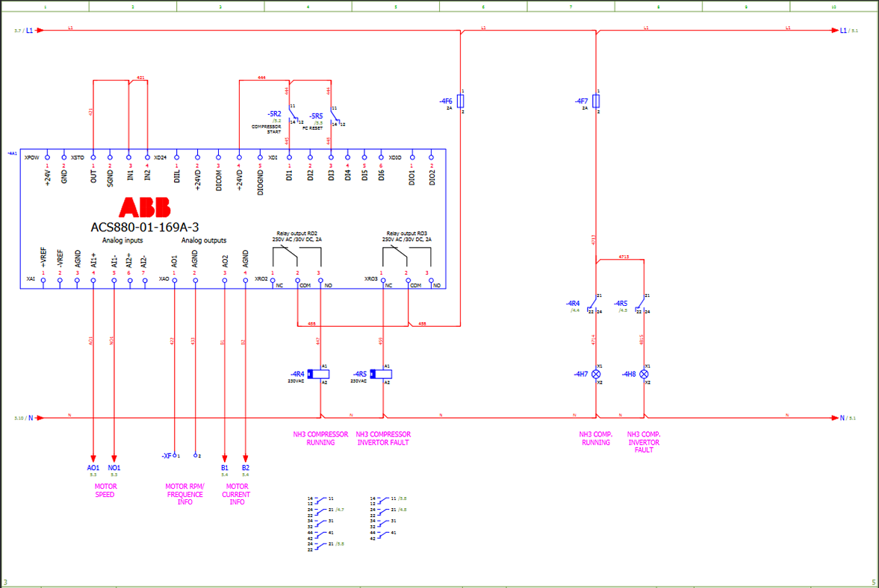The width and height of the screenshot is (879, 588).
Task: Select the -5R5 FC reset contact
Action: click(x=333, y=116)
